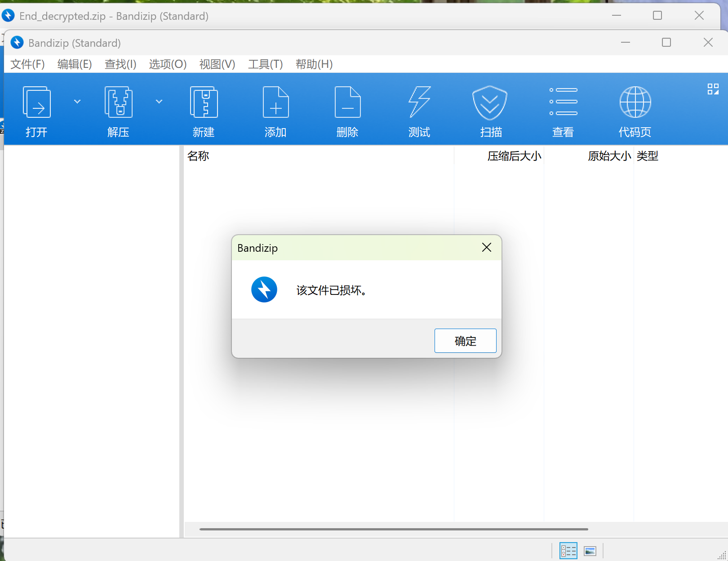The width and height of the screenshot is (728, 561).
Task: Open the 文件(F) menu
Action: click(x=27, y=64)
